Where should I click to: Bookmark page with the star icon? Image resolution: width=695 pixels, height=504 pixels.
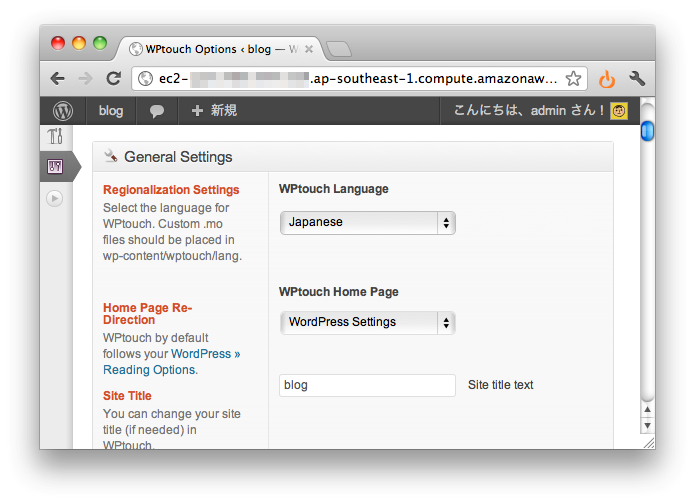573,78
